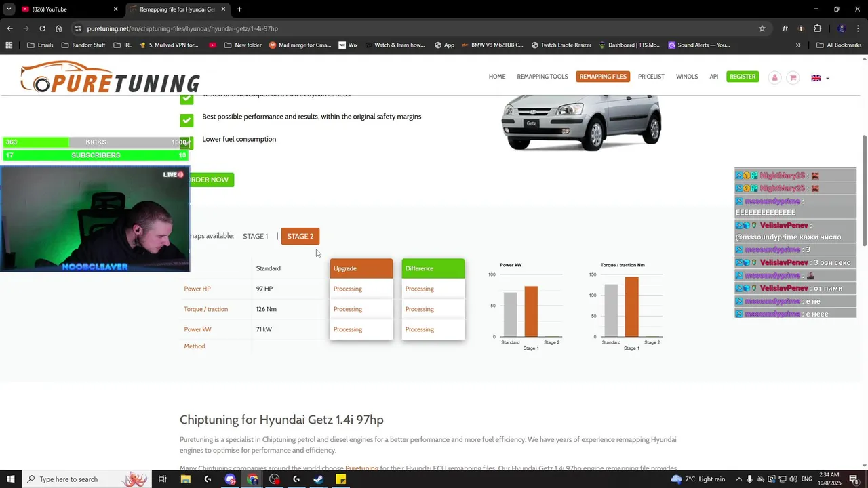868x488 pixels.
Task: Click the Puretuning link in paragraph
Action: 362,468
